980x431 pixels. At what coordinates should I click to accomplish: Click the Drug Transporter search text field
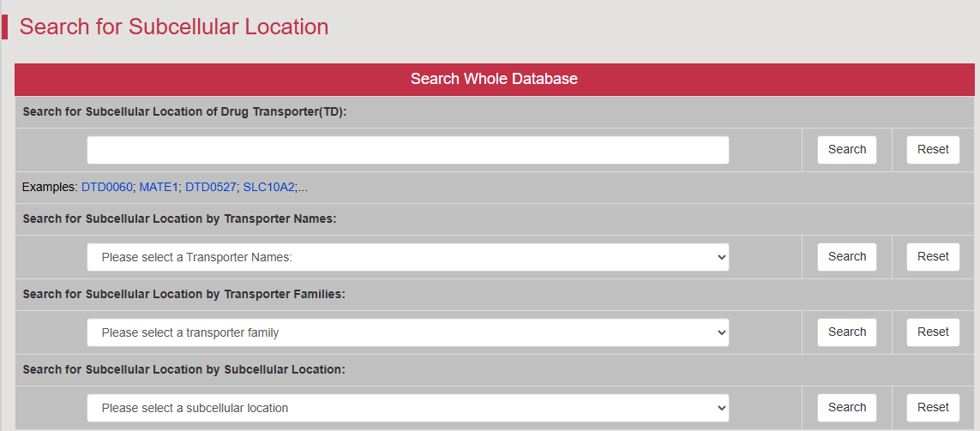coord(407,150)
